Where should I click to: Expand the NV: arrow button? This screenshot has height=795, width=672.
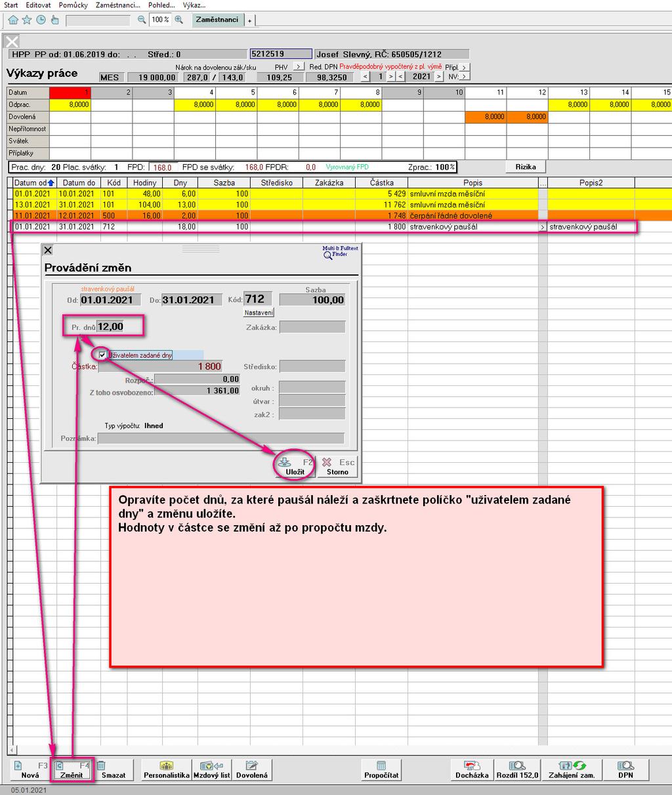click(x=465, y=77)
